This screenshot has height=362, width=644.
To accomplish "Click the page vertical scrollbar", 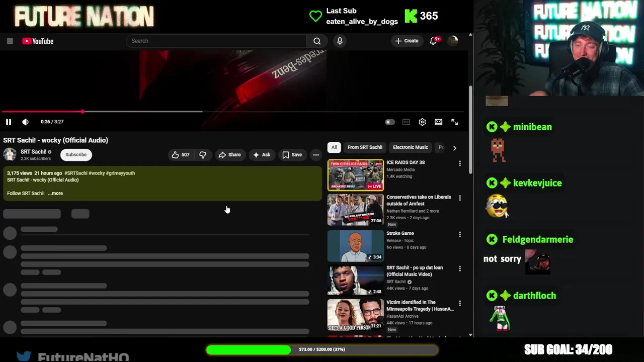I will (x=470, y=131).
